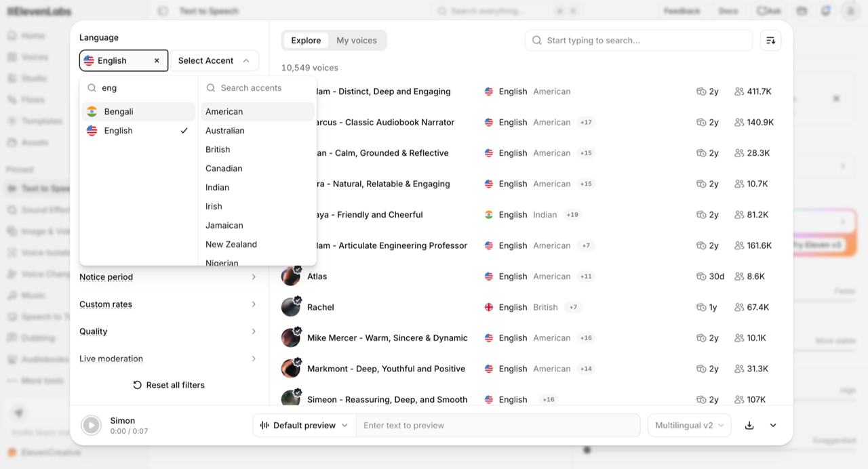The image size is (868, 469).
Task: Expand the Notice period filter
Action: click(x=168, y=277)
